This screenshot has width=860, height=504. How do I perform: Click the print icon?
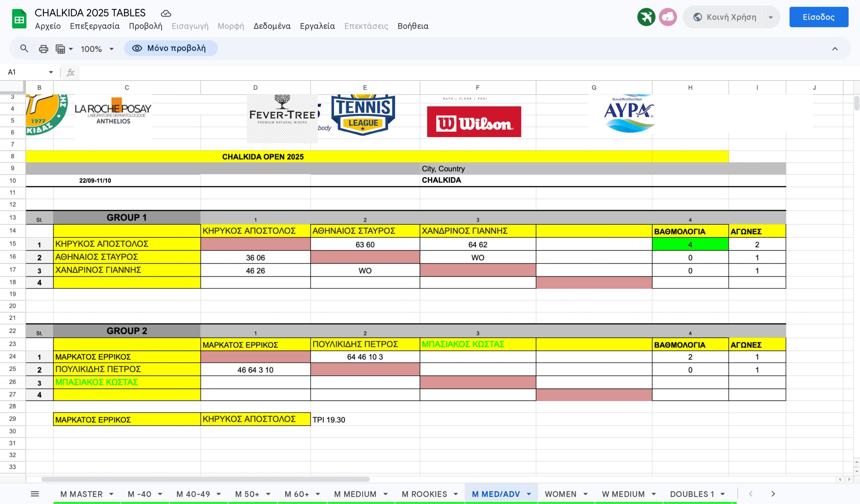click(x=43, y=49)
